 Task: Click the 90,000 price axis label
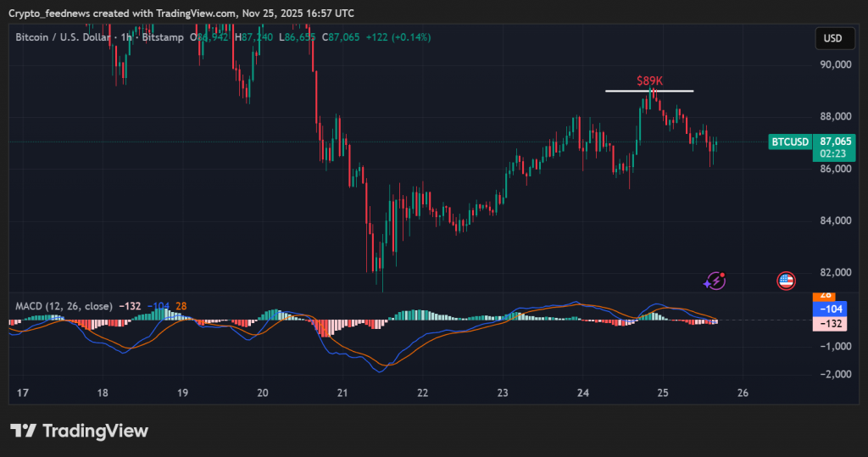833,64
